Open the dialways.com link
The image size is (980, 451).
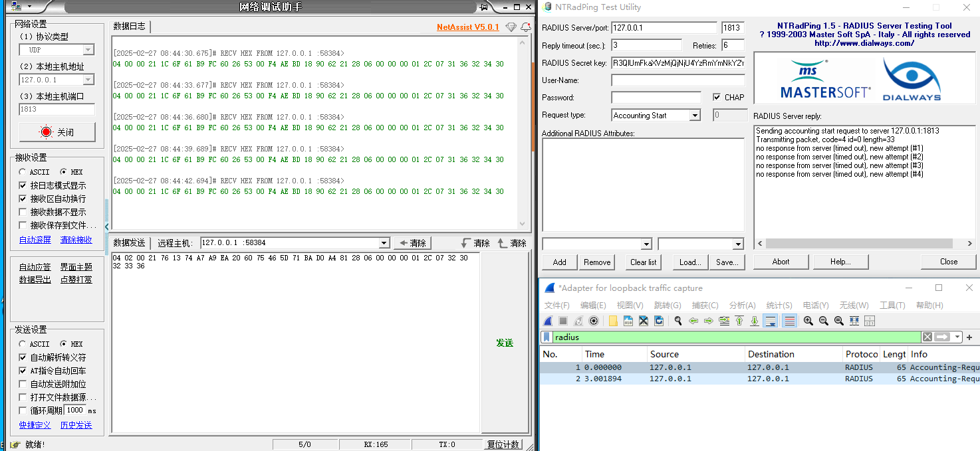coord(864,43)
